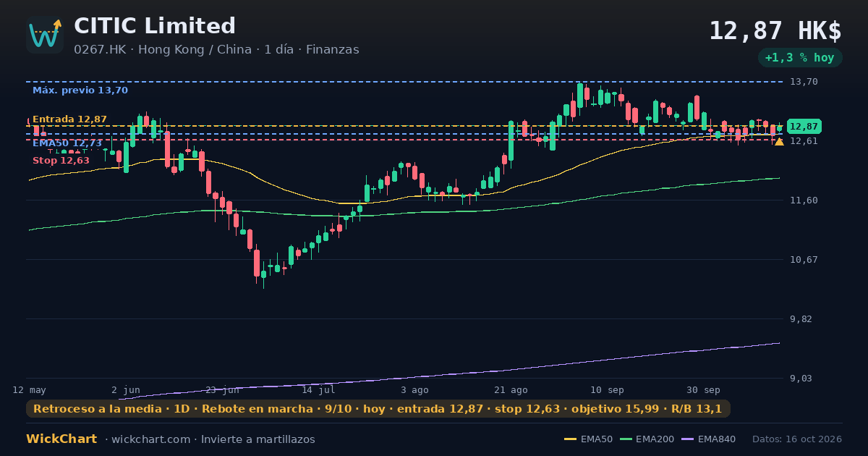Viewport: 868px width, 456px height.
Task: Click the 9,82 price axis value
Action: 801,319
